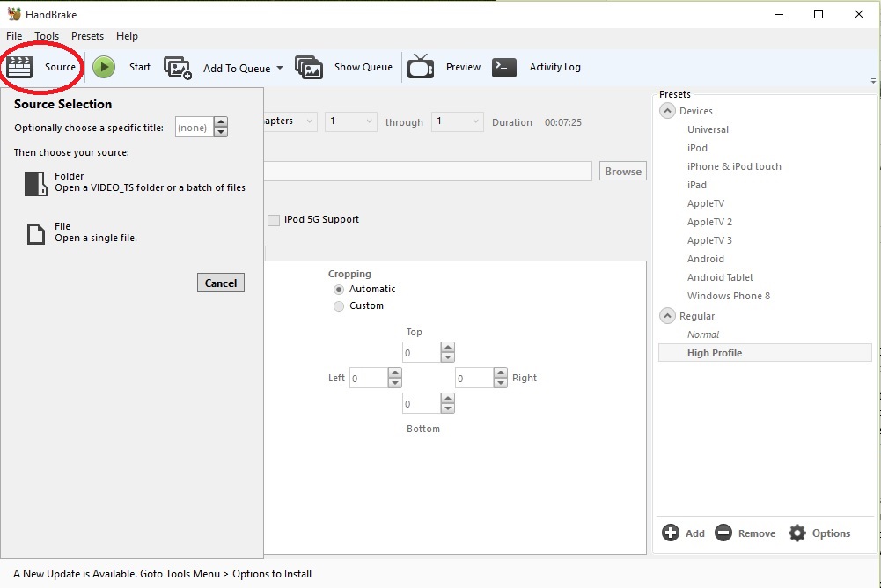This screenshot has height=588, width=881.
Task: Decrease the specific title stepper
Action: [221, 133]
